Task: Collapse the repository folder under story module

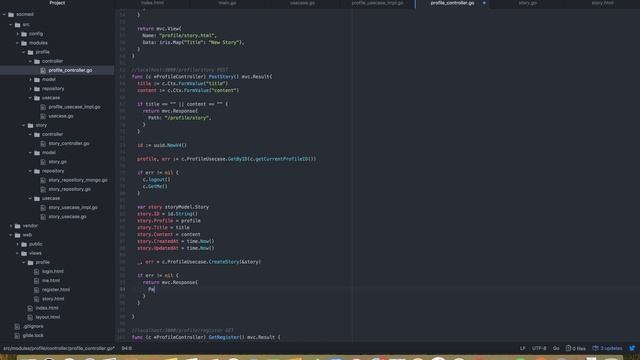Action: (31, 171)
